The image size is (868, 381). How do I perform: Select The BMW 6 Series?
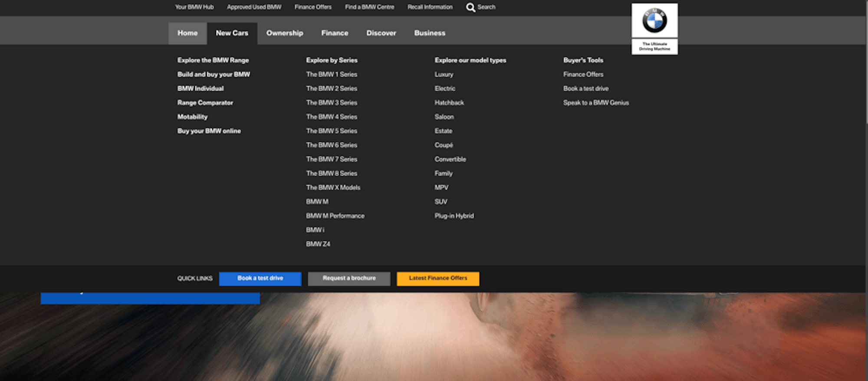[x=332, y=145]
